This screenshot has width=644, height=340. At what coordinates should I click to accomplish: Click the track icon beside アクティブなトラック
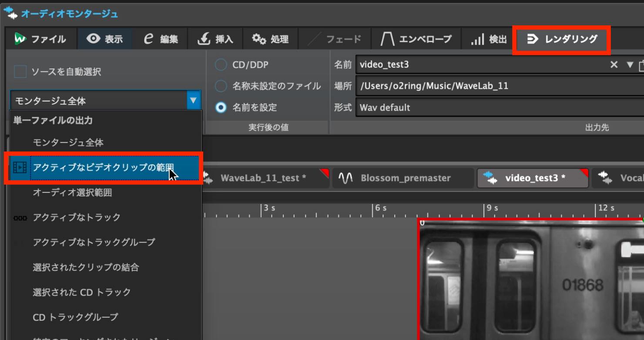[x=20, y=218]
